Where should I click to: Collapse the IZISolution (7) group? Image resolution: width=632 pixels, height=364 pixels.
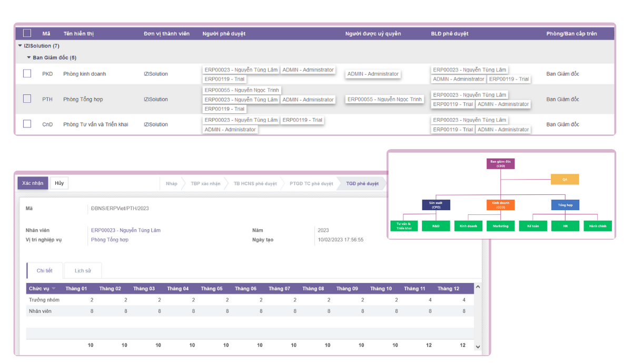click(20, 46)
